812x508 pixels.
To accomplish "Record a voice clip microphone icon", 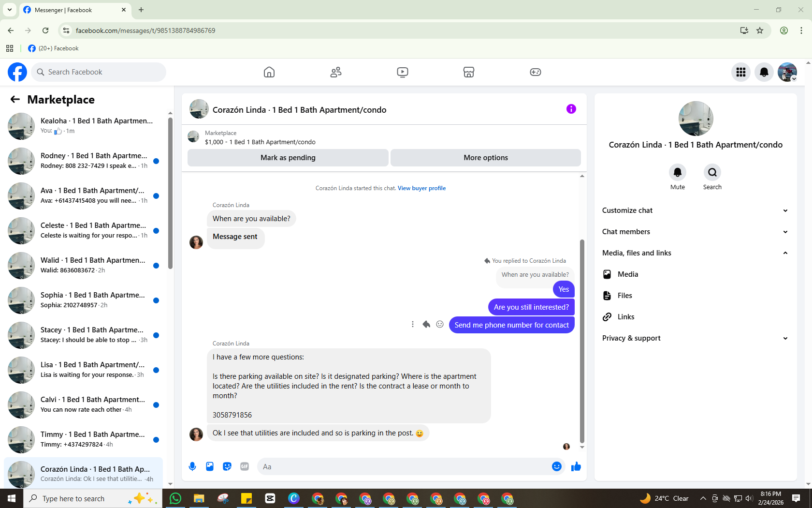I will pos(192,466).
